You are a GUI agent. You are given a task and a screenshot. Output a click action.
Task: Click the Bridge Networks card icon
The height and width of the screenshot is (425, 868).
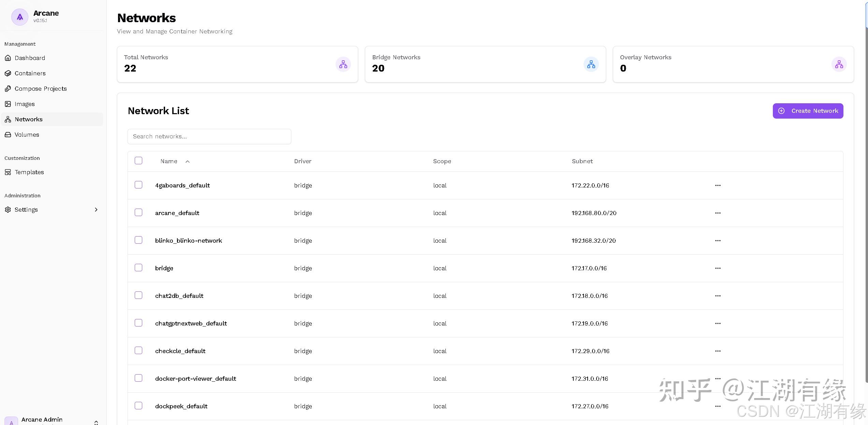pyautogui.click(x=591, y=64)
